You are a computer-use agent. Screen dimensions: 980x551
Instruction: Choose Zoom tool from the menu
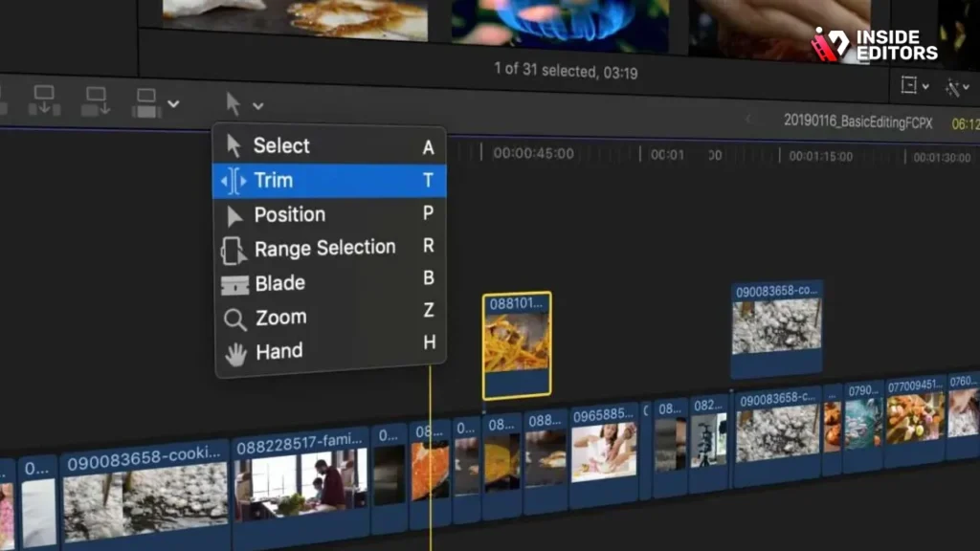[330, 317]
